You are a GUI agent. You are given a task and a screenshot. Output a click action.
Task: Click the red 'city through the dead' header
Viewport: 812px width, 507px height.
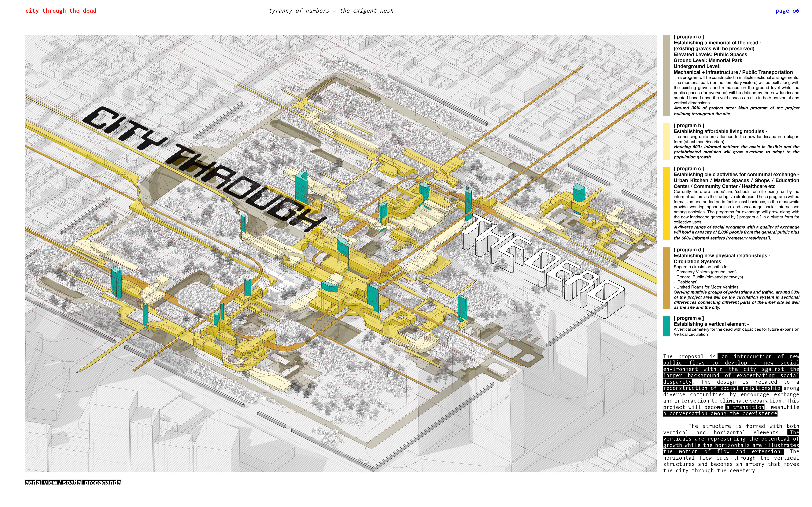[61, 11]
